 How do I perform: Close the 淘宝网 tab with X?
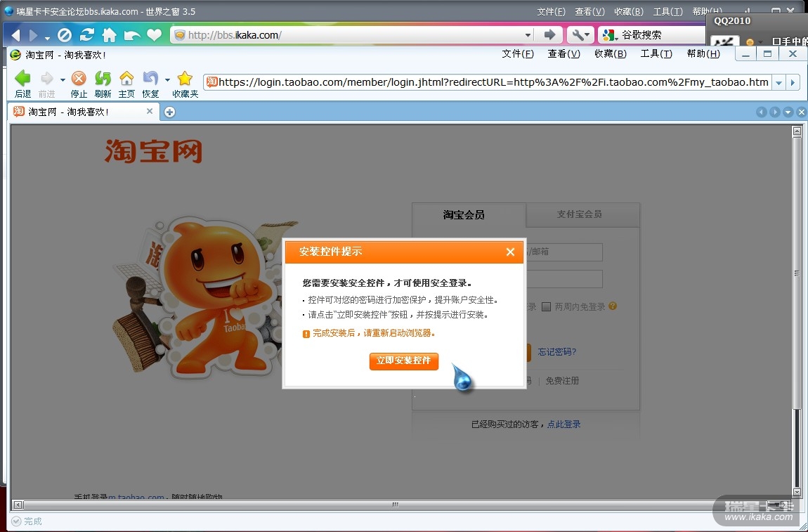click(150, 111)
